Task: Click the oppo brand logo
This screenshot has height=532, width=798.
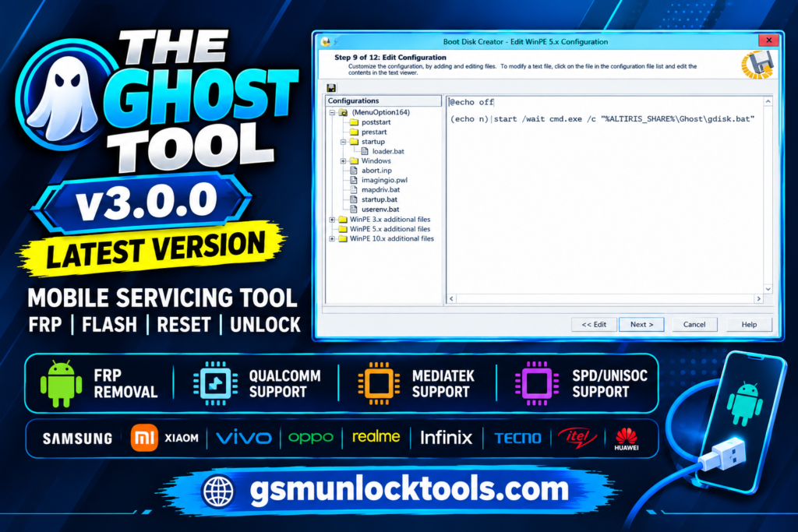Action: 310,438
